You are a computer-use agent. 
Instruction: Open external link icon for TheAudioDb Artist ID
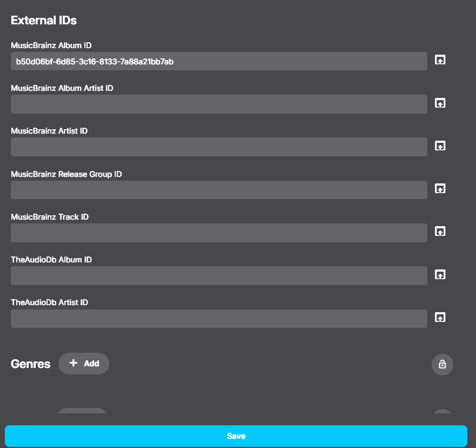(440, 318)
